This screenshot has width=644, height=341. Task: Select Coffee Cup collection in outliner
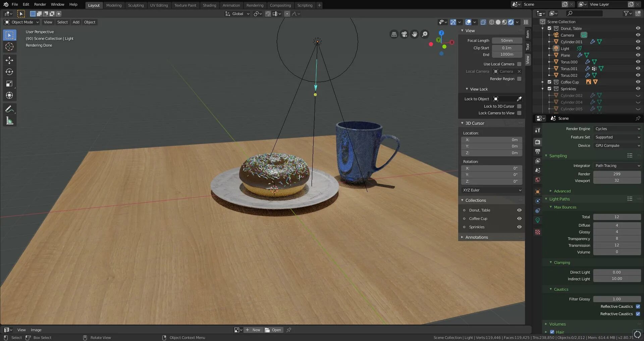click(570, 82)
